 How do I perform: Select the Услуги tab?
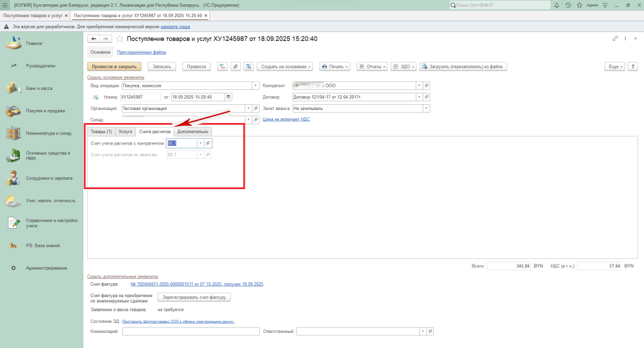[126, 131]
